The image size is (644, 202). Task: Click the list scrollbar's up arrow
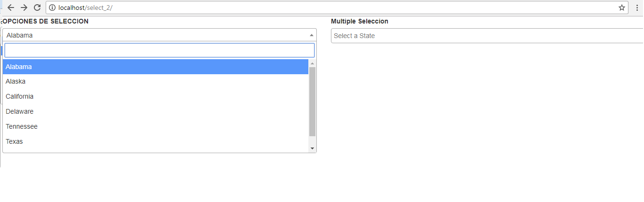pyautogui.click(x=312, y=63)
